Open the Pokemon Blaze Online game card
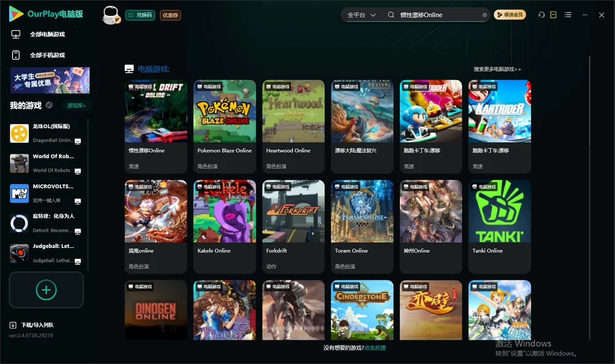 pos(224,126)
